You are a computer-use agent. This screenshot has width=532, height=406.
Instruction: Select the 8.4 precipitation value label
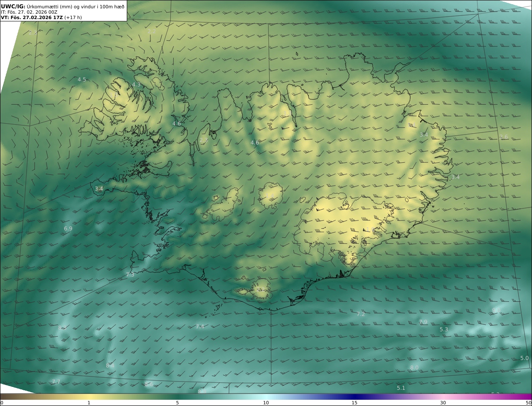coord(110,365)
